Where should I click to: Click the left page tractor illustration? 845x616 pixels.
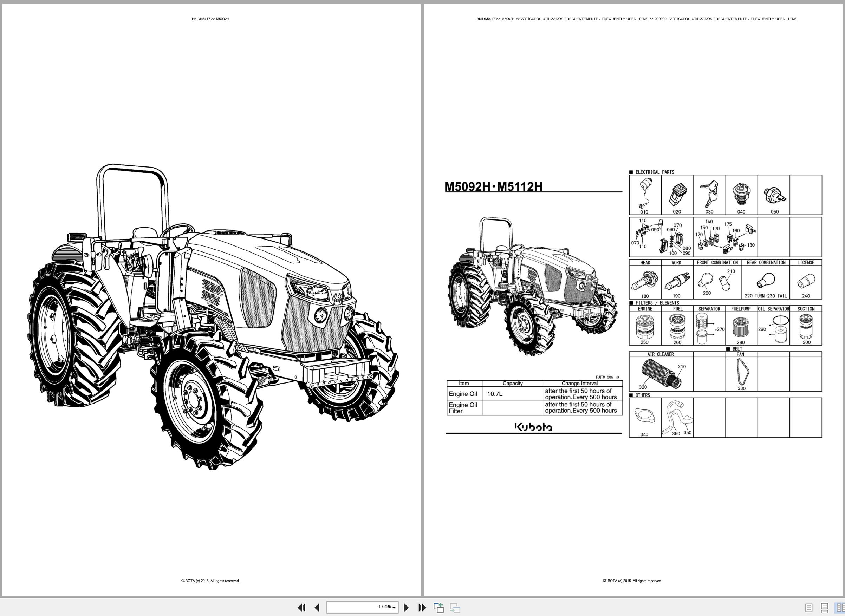[x=213, y=316]
